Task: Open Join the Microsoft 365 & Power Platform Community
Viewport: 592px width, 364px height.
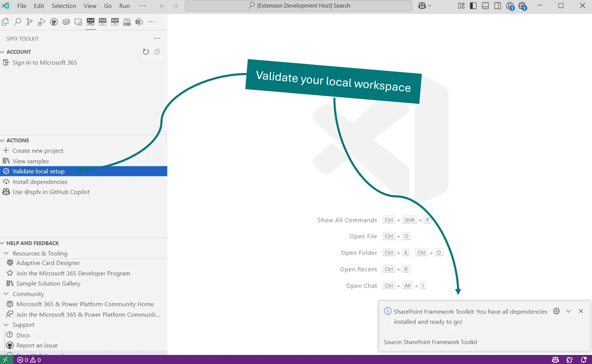Action: pyautogui.click(x=88, y=314)
